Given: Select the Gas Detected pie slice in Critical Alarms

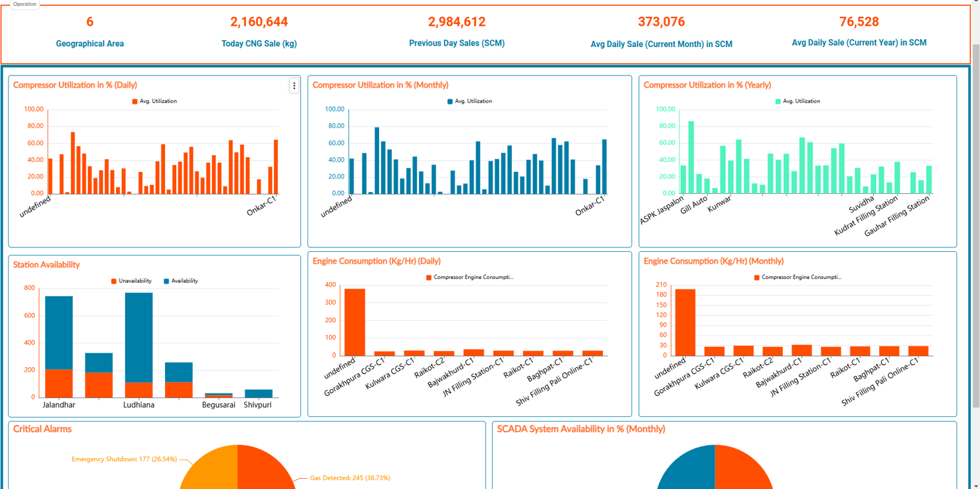Looking at the screenshot, I should tap(264, 470).
